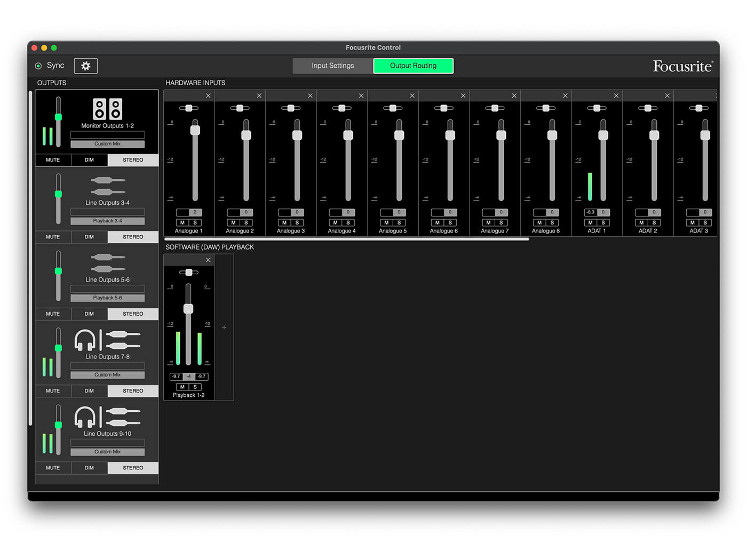The width and height of the screenshot is (747, 560).
Task: Solo the ADAT 1 channel
Action: [x=603, y=222]
